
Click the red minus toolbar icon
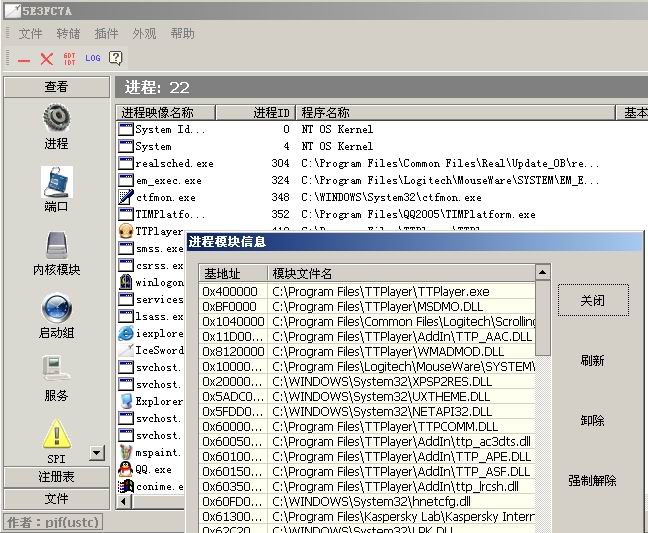[x=24, y=60]
